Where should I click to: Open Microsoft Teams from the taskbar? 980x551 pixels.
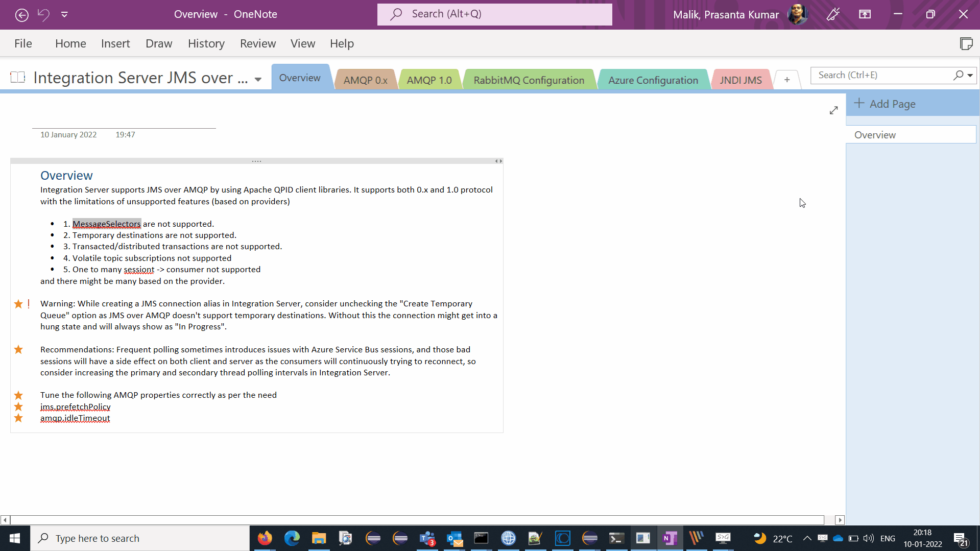coord(427,538)
